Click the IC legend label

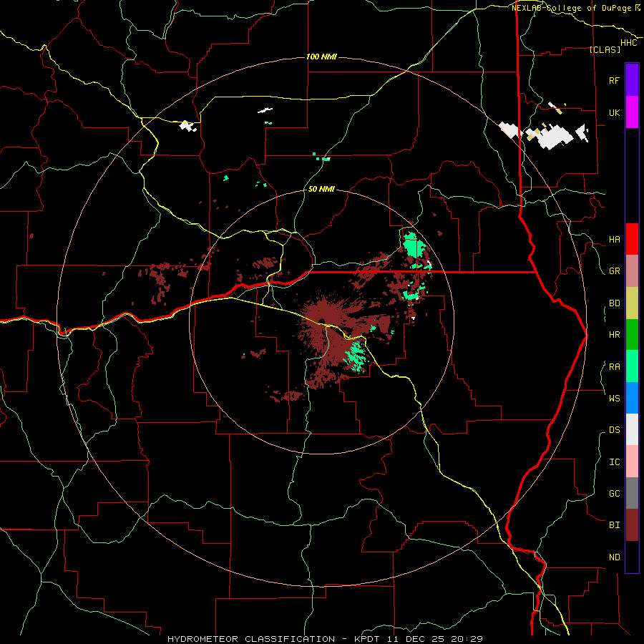coord(614,462)
